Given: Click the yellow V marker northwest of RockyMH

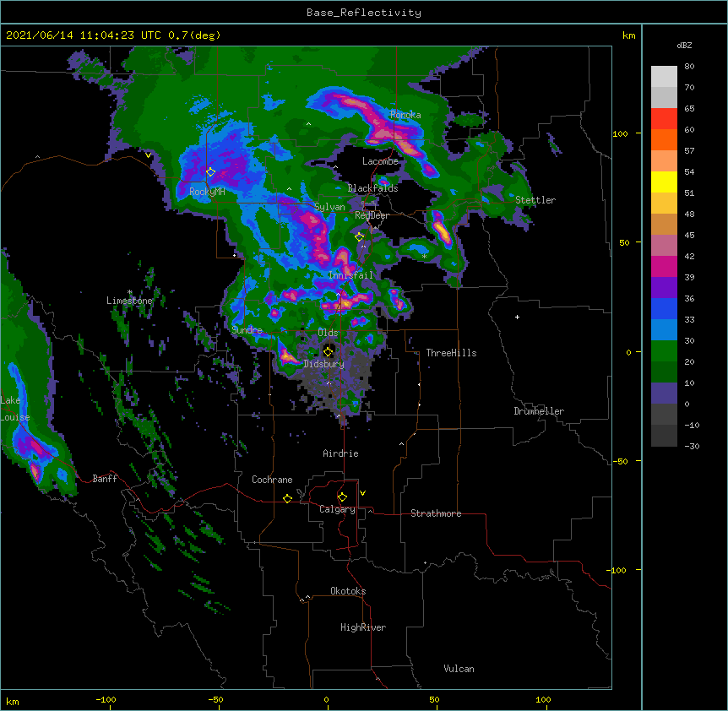Looking at the screenshot, I should click(148, 155).
